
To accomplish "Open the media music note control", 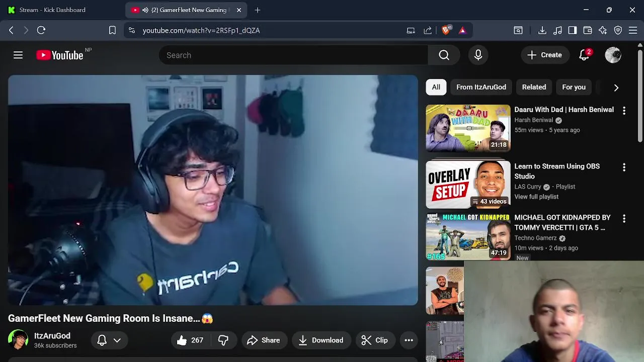I will [557, 30].
